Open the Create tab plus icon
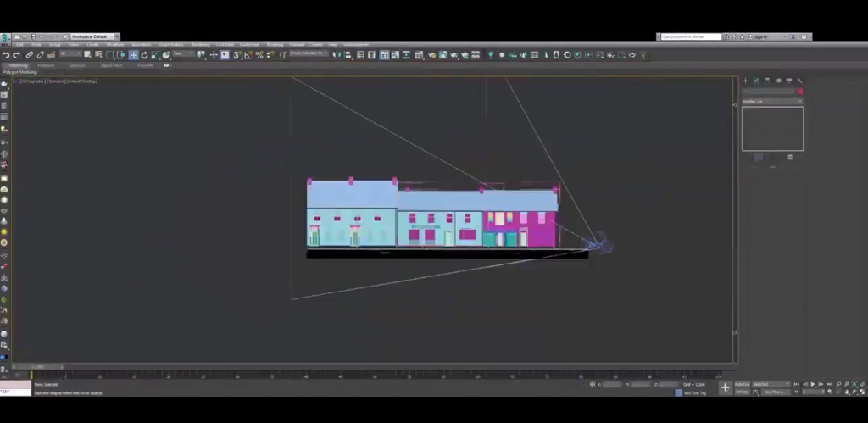The height and width of the screenshot is (423, 868). (x=745, y=81)
